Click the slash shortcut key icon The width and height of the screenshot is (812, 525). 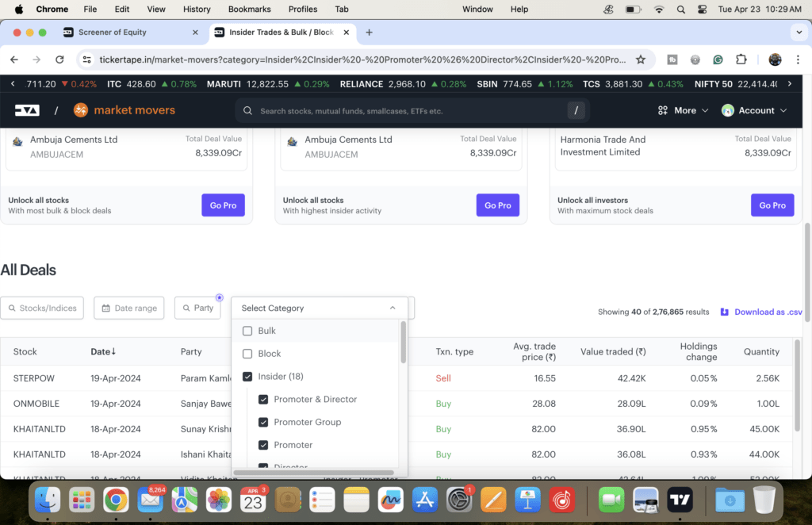576,110
